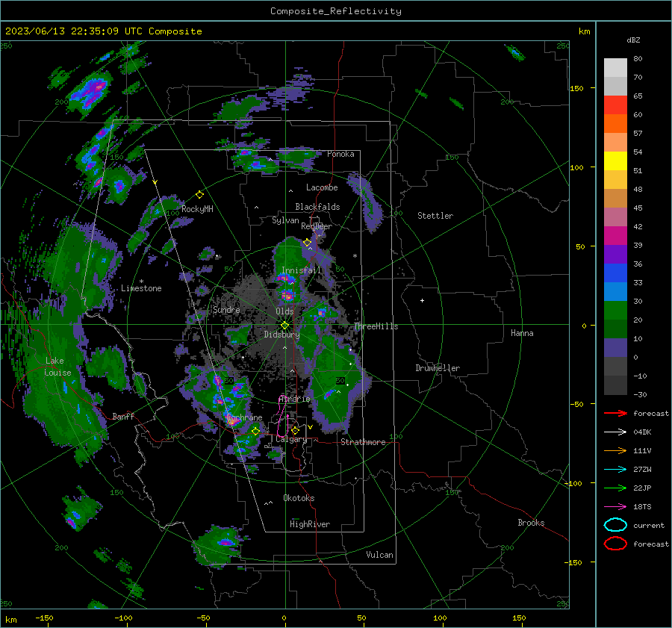Click the Lake Louise label
This screenshot has height=628, width=672.
(57, 367)
